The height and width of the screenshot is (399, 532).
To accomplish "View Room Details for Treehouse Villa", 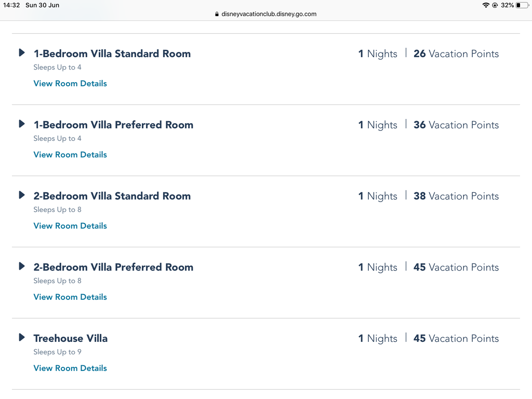I will coord(70,368).
